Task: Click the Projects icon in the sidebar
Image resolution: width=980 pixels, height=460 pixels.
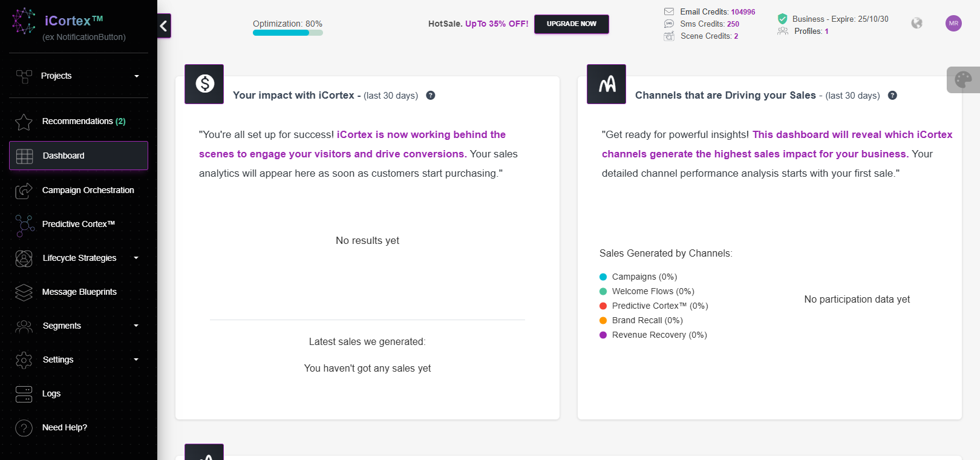Action: pos(24,76)
